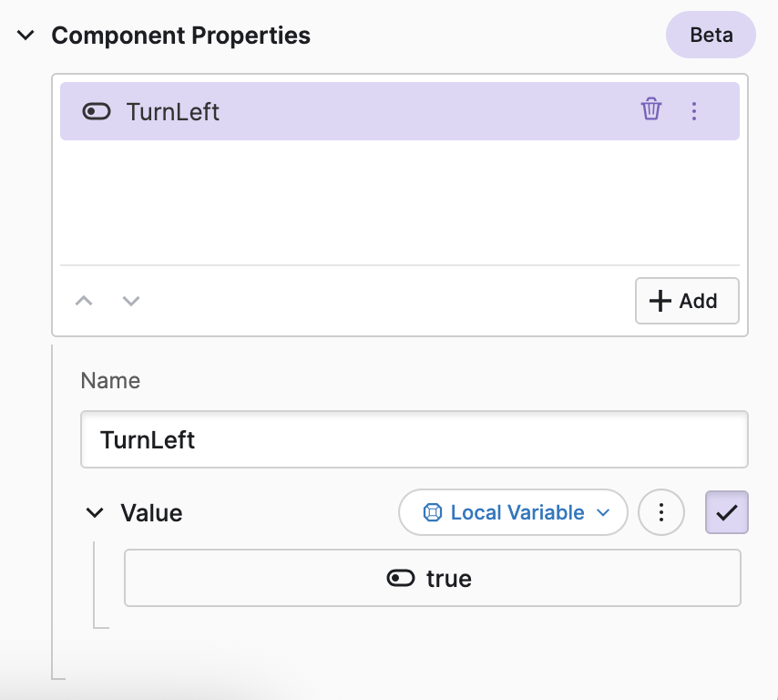Click empty area in the properties list

point(399,201)
